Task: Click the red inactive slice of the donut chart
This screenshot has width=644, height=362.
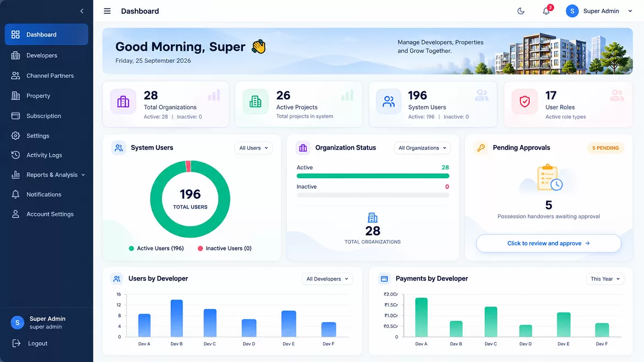Action: pos(188,166)
